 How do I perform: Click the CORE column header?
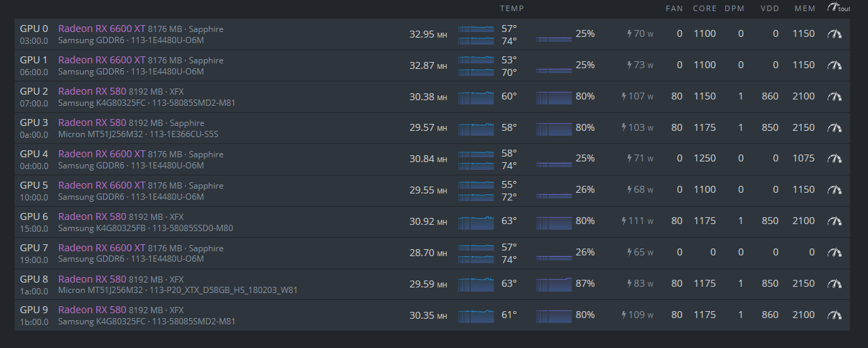click(x=704, y=8)
